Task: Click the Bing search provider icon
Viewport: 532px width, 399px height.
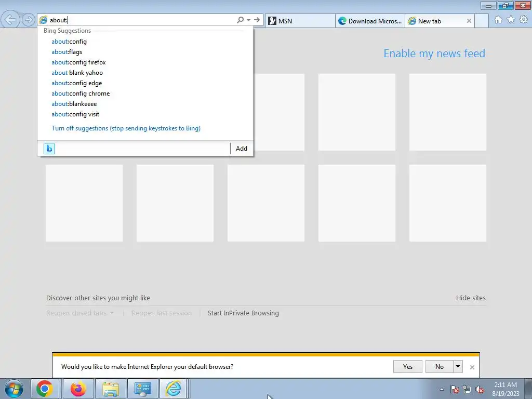Action: click(x=49, y=148)
